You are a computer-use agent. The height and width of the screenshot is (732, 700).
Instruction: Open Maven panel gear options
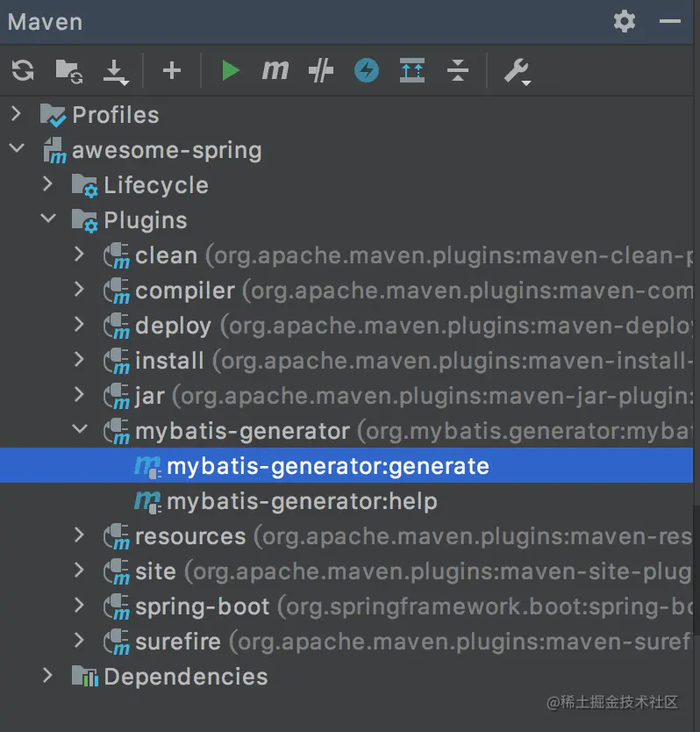coord(625,21)
